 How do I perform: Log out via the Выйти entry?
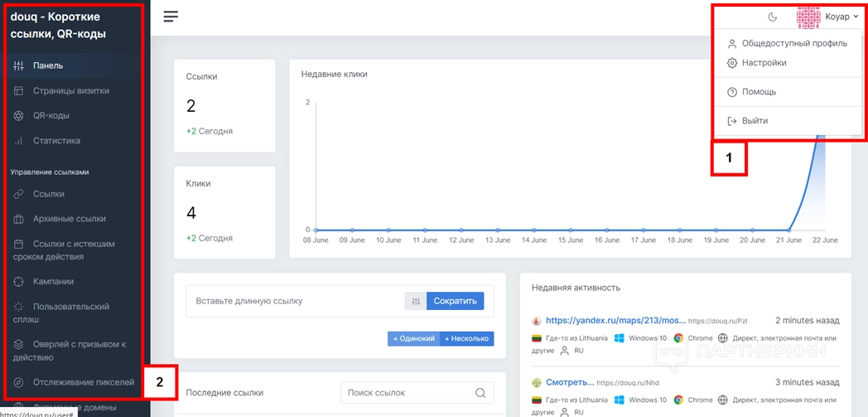(x=755, y=121)
